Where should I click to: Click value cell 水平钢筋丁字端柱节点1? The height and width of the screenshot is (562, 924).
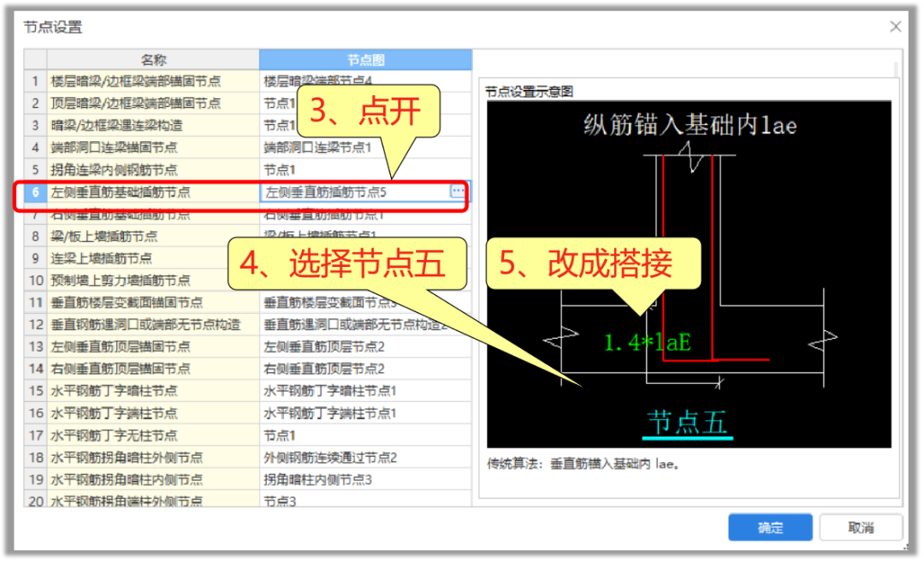click(x=365, y=413)
